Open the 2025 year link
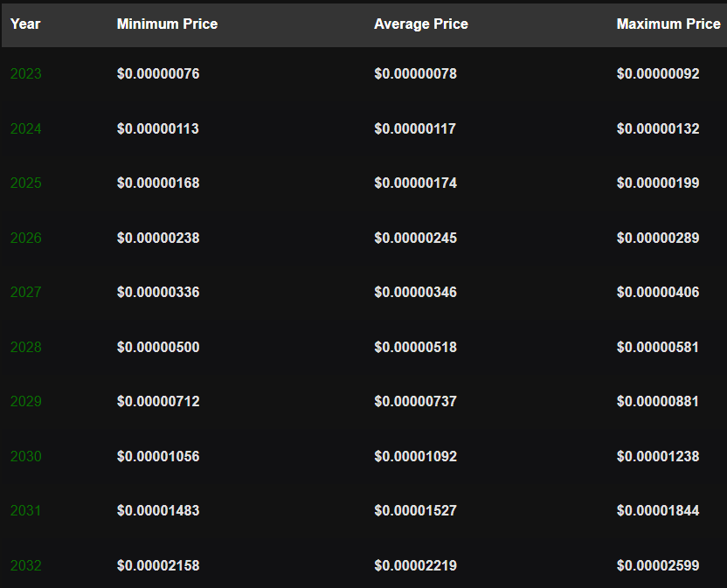 coord(26,183)
